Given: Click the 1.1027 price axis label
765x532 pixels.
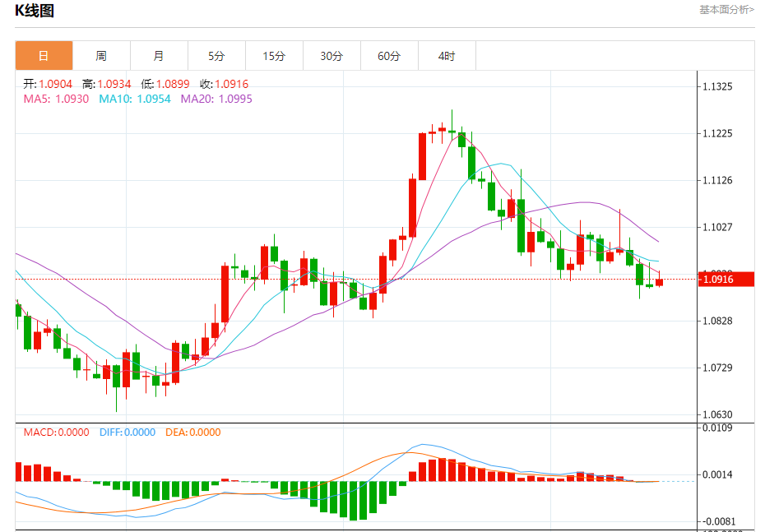Looking at the screenshot, I should (717, 227).
